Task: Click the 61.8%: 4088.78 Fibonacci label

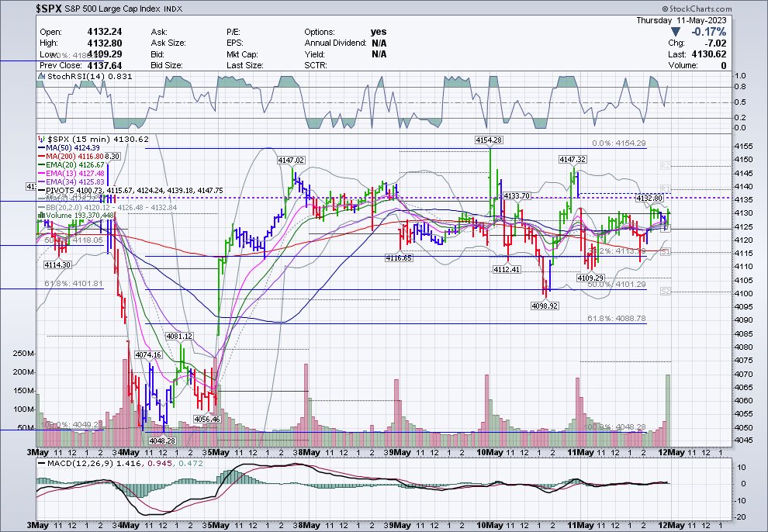Action: point(617,319)
